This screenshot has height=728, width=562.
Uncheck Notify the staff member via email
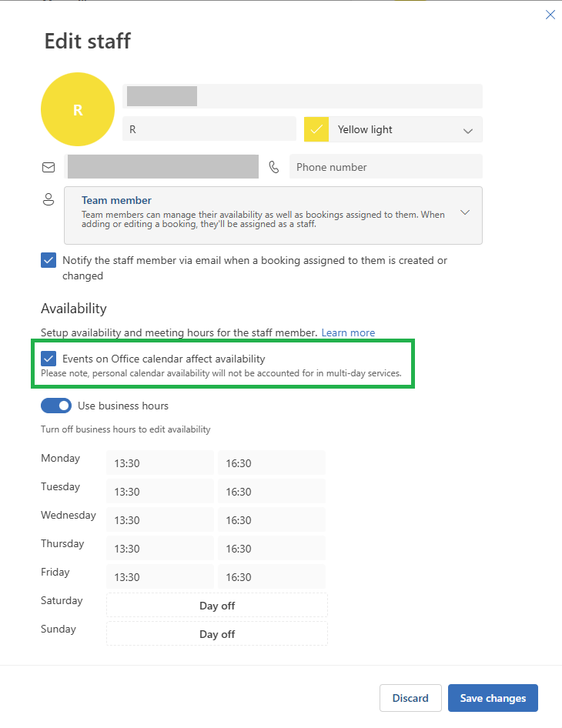pos(49,260)
